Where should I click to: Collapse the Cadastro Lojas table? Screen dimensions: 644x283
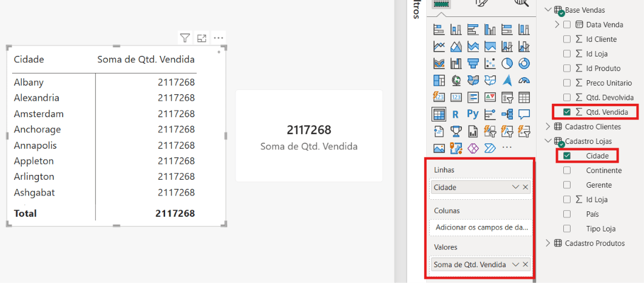pyautogui.click(x=547, y=141)
